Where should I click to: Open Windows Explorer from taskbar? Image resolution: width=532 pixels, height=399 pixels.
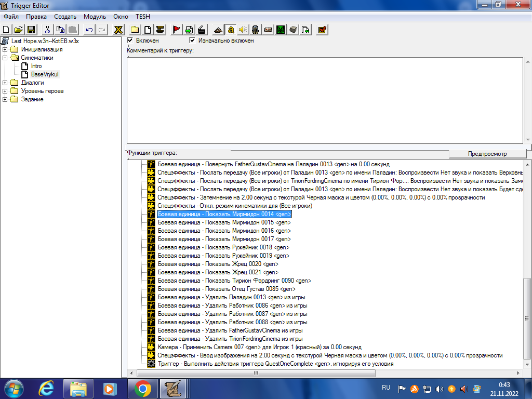click(78, 389)
